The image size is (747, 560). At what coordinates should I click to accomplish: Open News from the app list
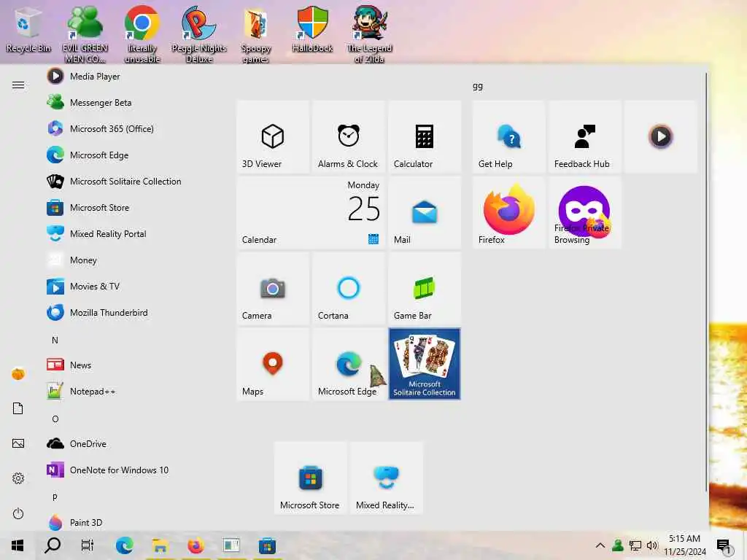coord(133,365)
